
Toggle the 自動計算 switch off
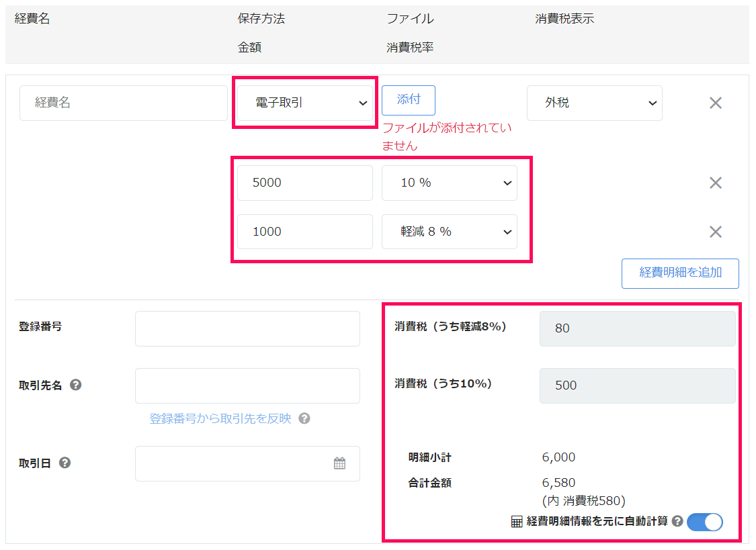coord(705,522)
